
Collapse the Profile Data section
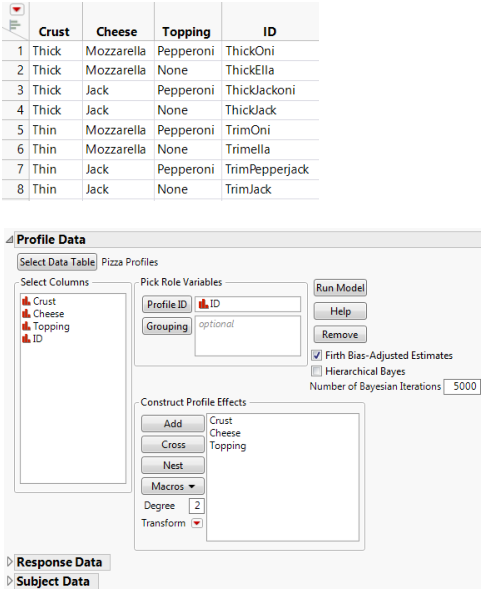(x=9, y=239)
